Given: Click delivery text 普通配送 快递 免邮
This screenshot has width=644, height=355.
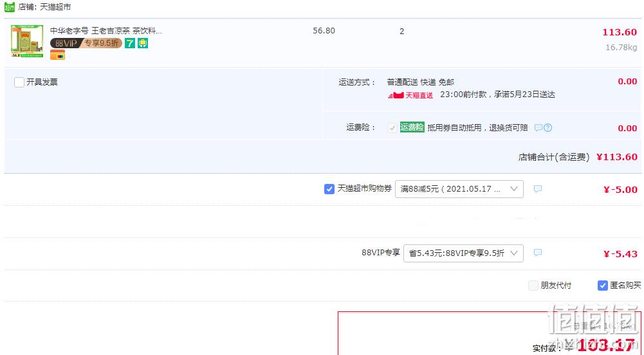Looking at the screenshot, I should point(420,82).
